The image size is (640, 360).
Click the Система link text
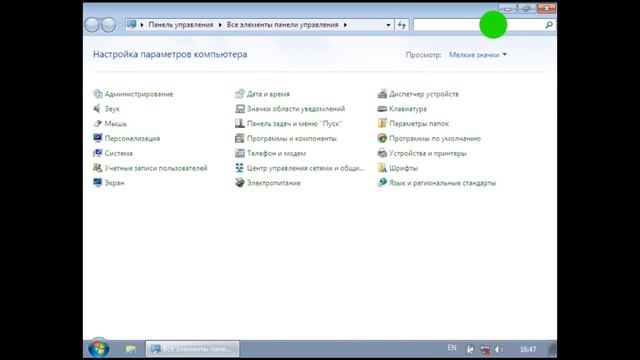pyautogui.click(x=118, y=153)
